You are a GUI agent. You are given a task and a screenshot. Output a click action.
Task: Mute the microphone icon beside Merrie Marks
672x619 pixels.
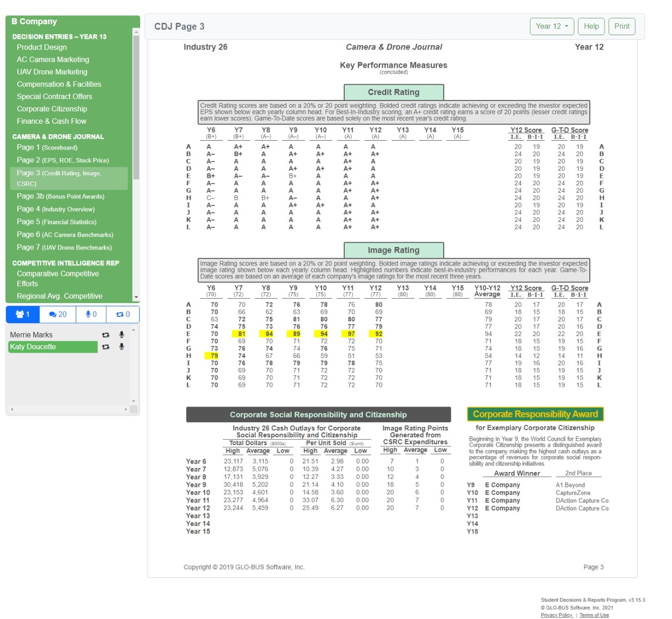point(120,335)
